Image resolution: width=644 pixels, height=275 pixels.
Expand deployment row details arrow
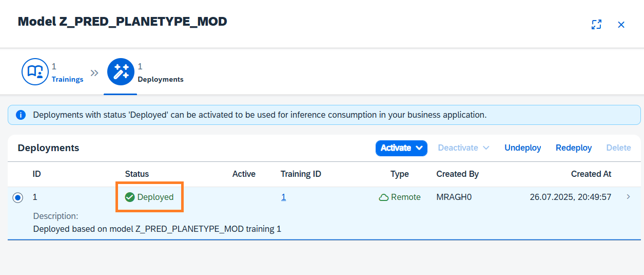pyautogui.click(x=629, y=197)
